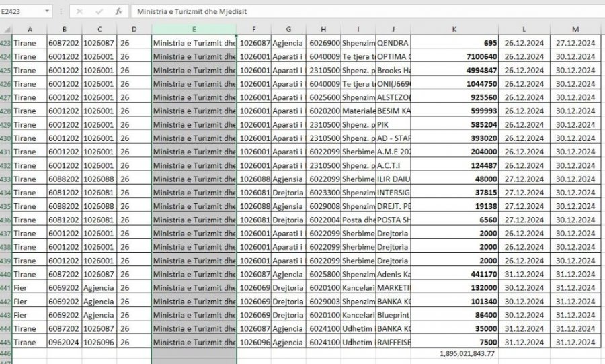
Task: Expand the Name Box dropdown arrow
Action: click(46, 12)
